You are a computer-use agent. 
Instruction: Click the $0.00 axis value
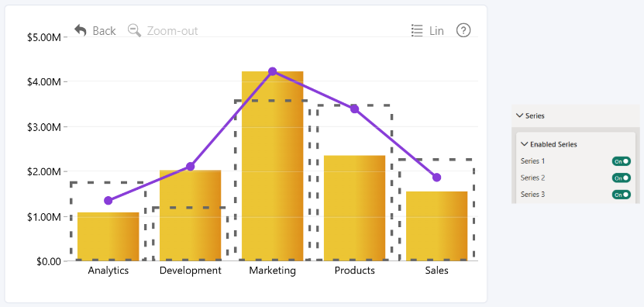pyautogui.click(x=49, y=261)
